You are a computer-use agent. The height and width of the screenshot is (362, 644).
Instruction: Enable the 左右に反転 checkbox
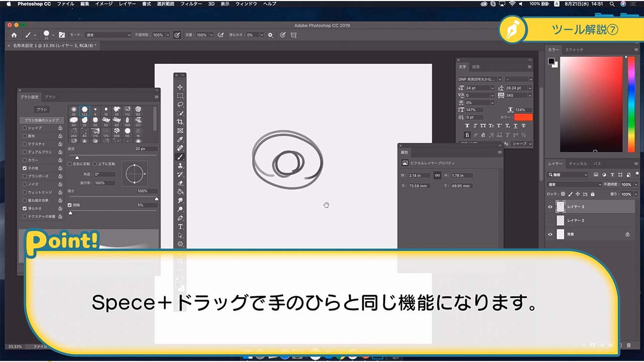[70, 164]
